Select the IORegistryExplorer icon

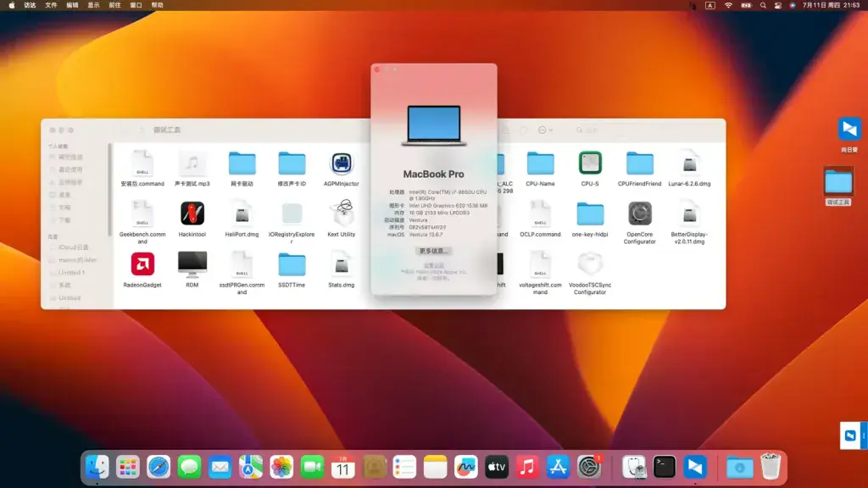(x=292, y=213)
